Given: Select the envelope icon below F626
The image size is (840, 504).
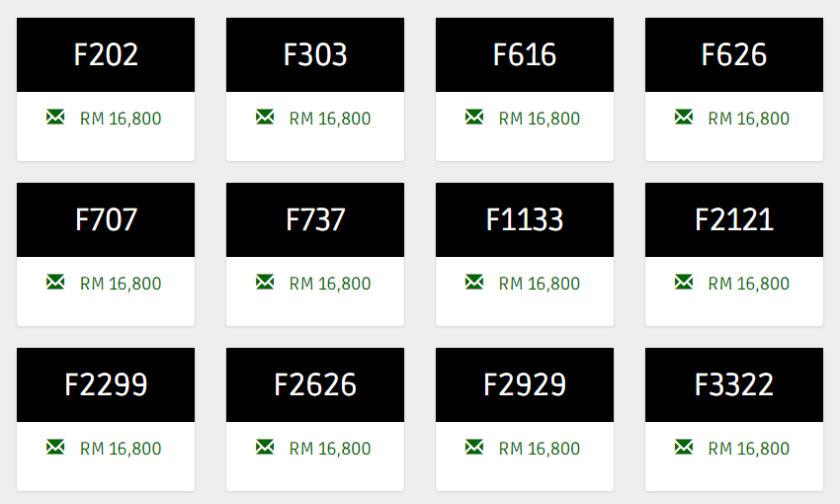Looking at the screenshot, I should click(x=684, y=117).
